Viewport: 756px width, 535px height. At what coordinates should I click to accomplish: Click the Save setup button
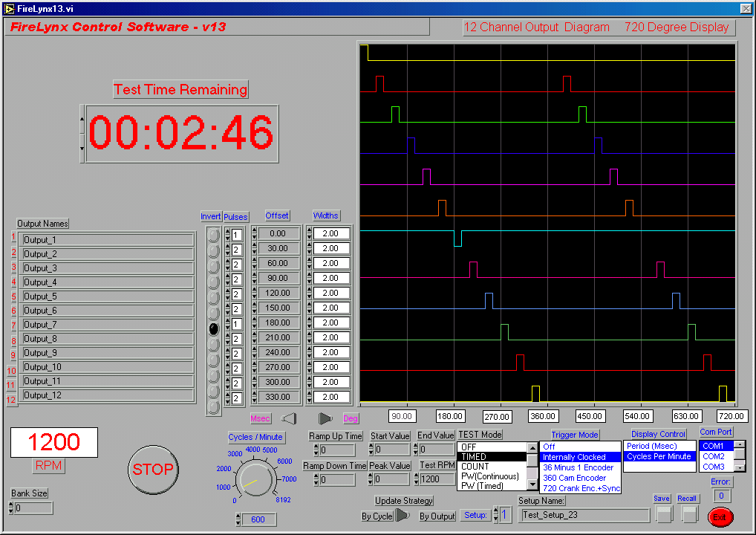click(663, 513)
